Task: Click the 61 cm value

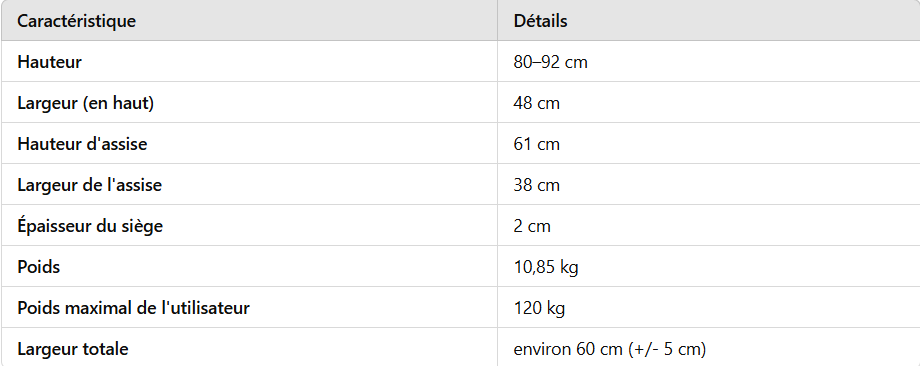Action: click(536, 144)
